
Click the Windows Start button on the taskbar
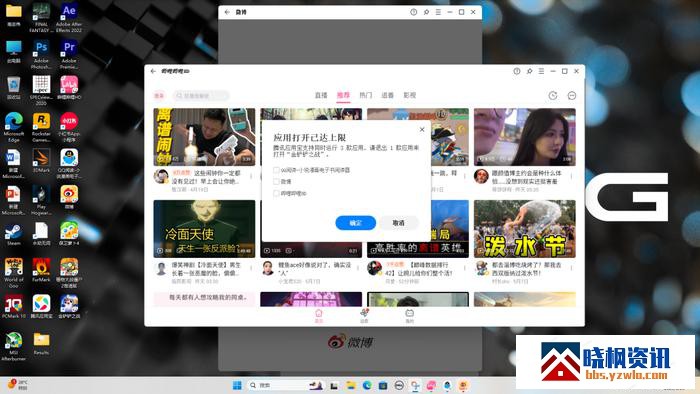click(x=237, y=385)
